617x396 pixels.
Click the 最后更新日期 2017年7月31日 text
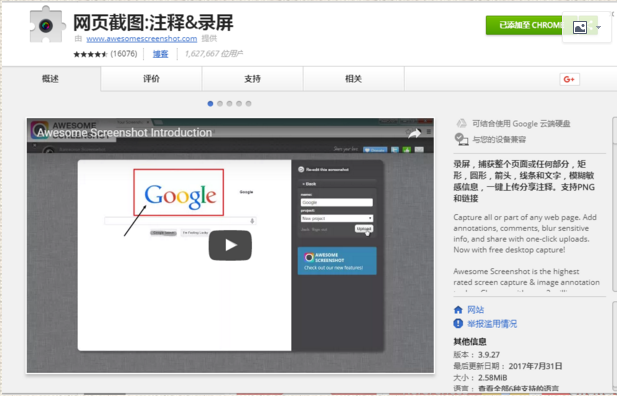(508, 366)
